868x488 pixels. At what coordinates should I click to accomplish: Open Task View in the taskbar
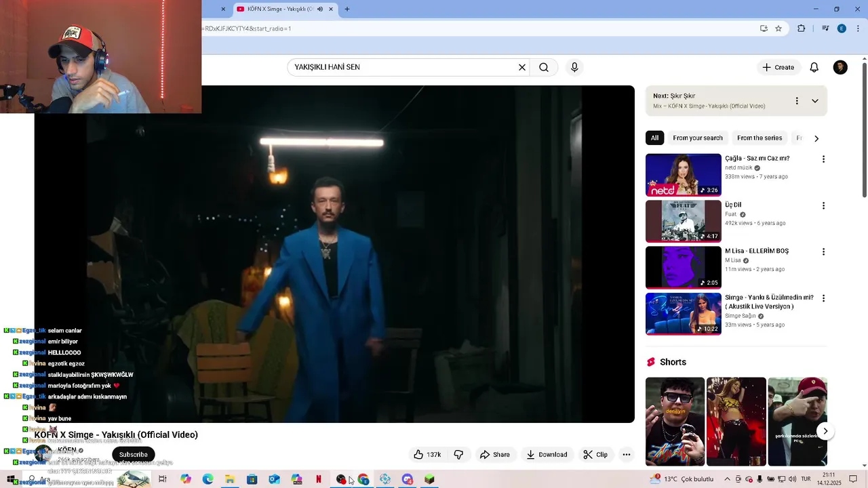click(163, 479)
